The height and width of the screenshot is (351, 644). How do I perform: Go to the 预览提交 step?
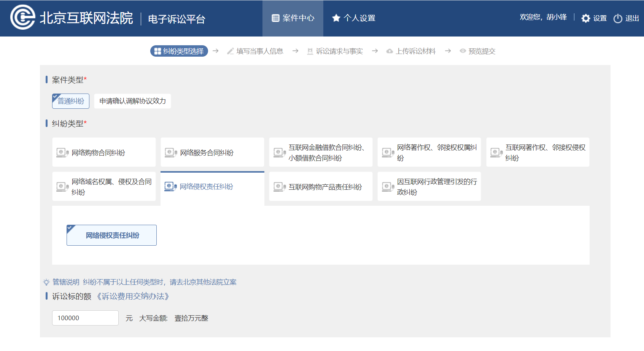(x=477, y=51)
